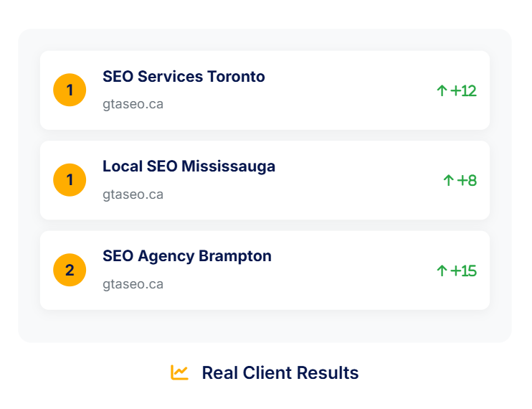Screen dimensions: 532x409
Task: Click gtaseo.ca under Local SEO Mississauga
Action: click(x=133, y=194)
